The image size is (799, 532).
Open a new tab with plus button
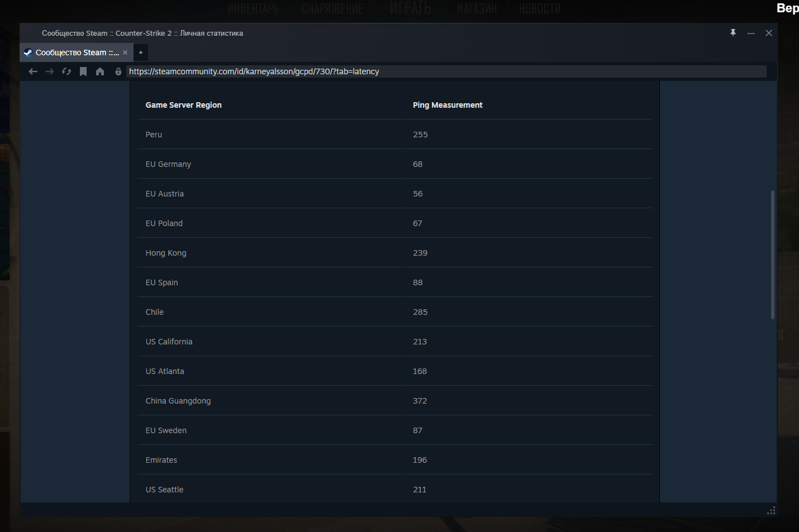pos(141,52)
